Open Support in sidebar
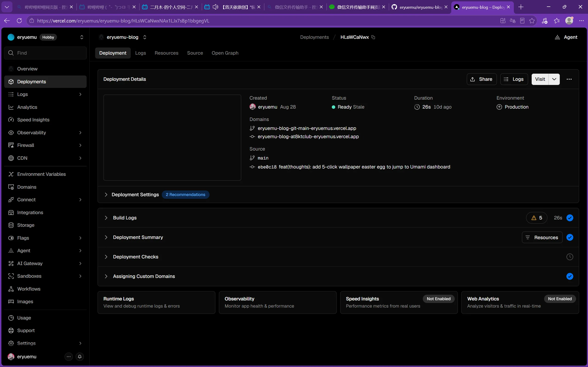This screenshot has width=588, height=367. click(x=45, y=330)
